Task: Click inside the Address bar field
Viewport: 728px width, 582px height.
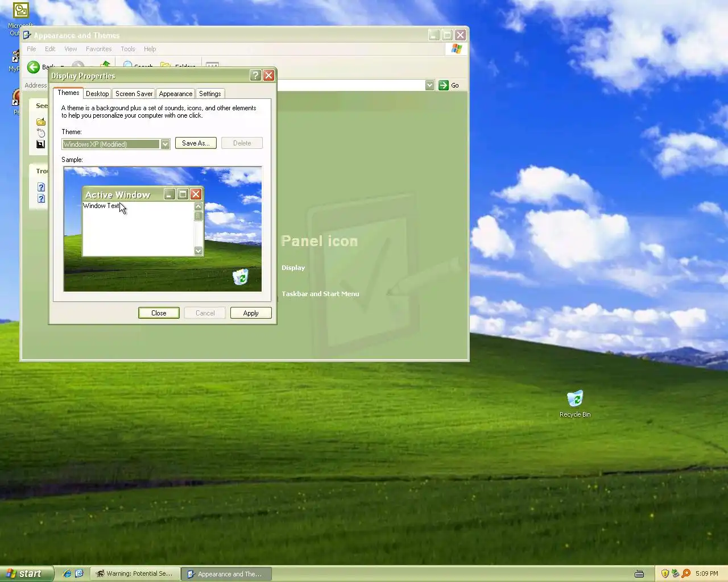Action: [350, 85]
